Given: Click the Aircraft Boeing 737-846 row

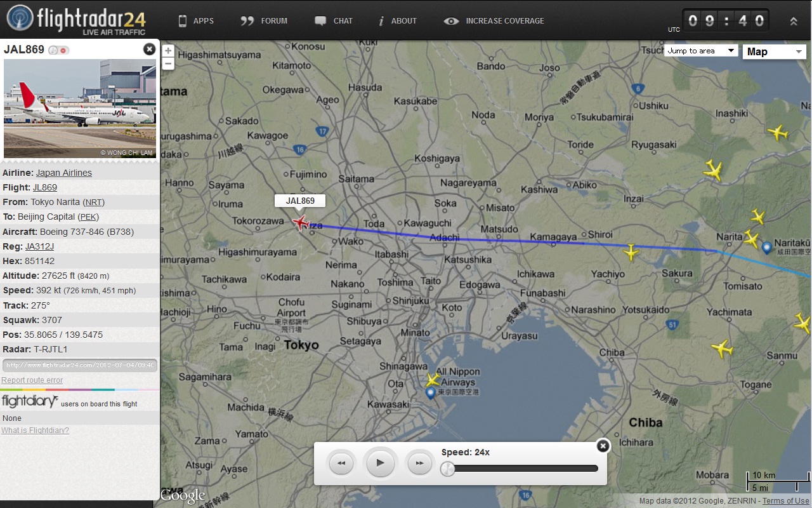Looking at the screenshot, I should [x=80, y=232].
